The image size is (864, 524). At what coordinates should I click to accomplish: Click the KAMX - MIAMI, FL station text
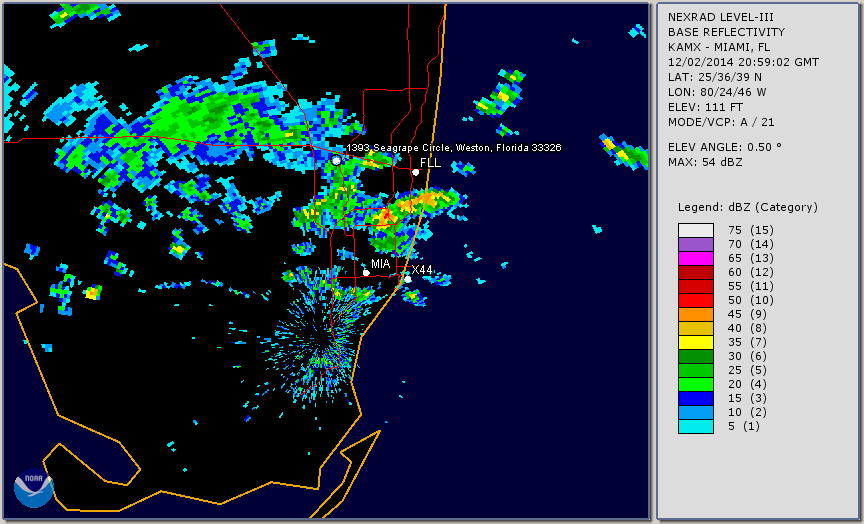point(719,47)
